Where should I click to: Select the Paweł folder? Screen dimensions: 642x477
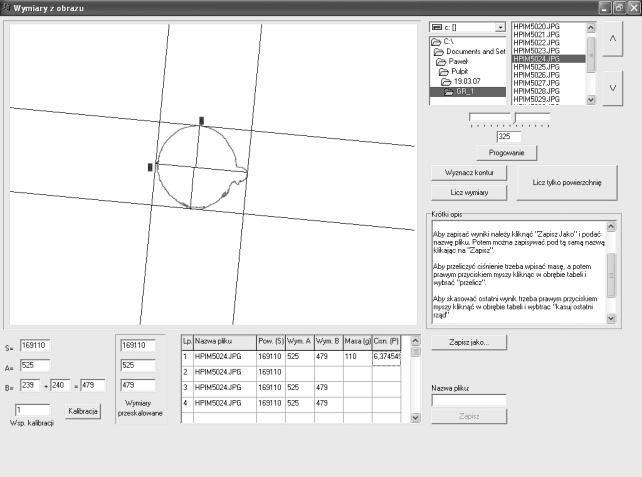pyautogui.click(x=452, y=61)
